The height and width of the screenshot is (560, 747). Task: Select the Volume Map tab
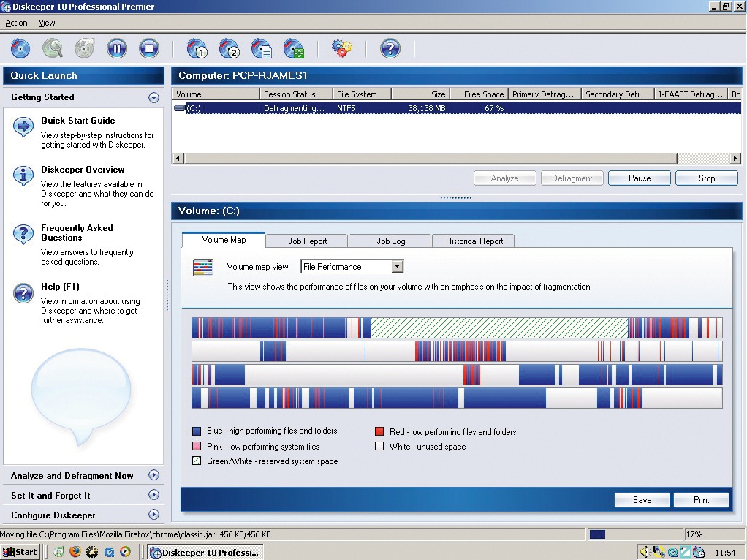[x=224, y=240]
